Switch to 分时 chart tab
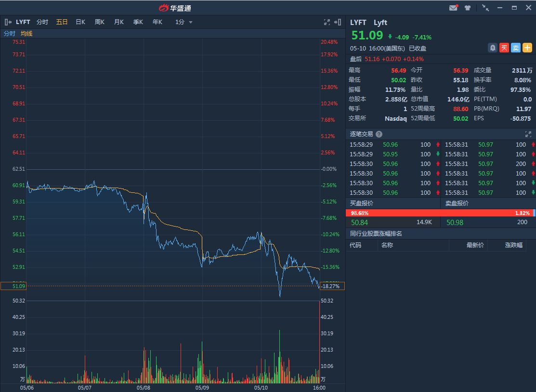This screenshot has height=392, width=536. (x=42, y=22)
